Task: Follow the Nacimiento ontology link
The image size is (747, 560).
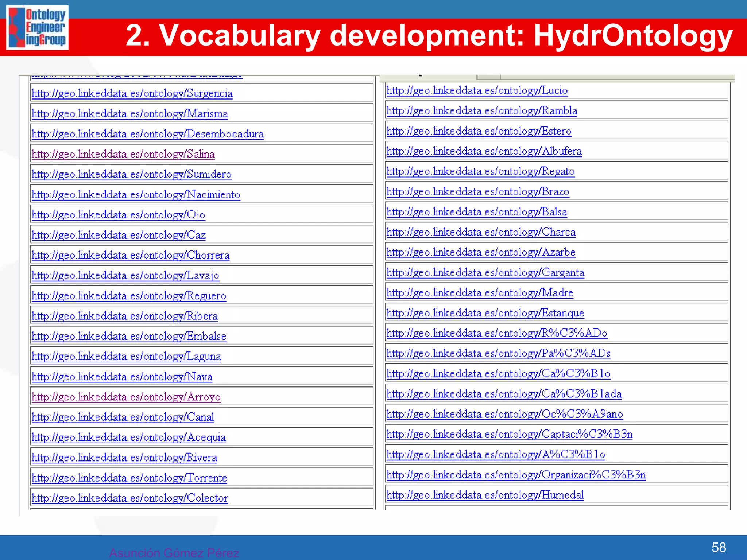Action: pos(136,195)
